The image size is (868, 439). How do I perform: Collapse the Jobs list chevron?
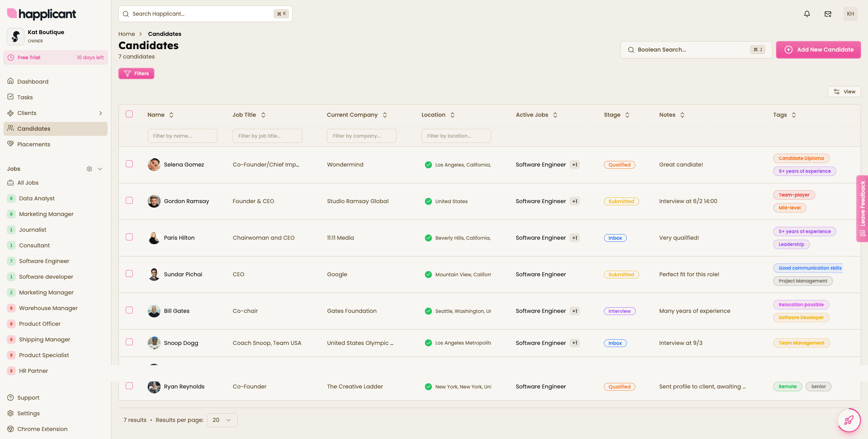[100, 169]
